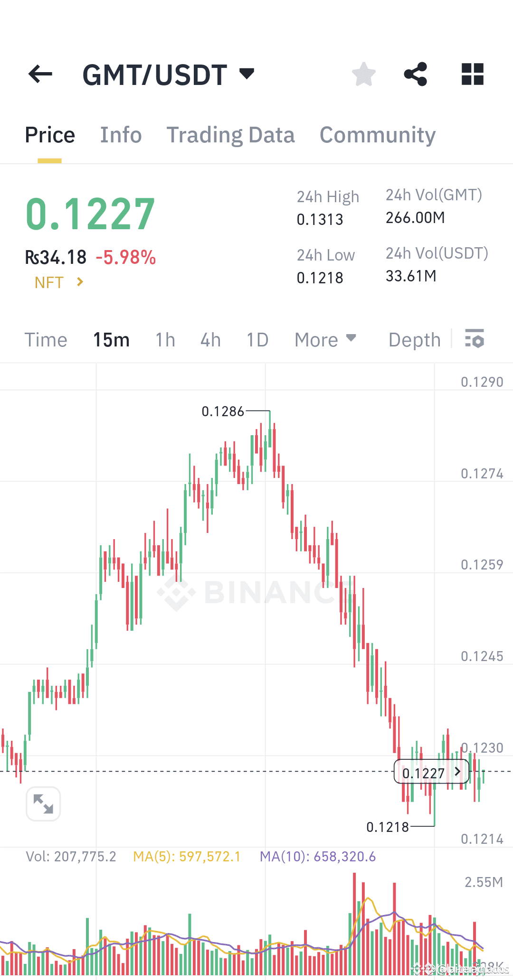Tap the arrow on the 0.1227 price tag

pos(456,772)
